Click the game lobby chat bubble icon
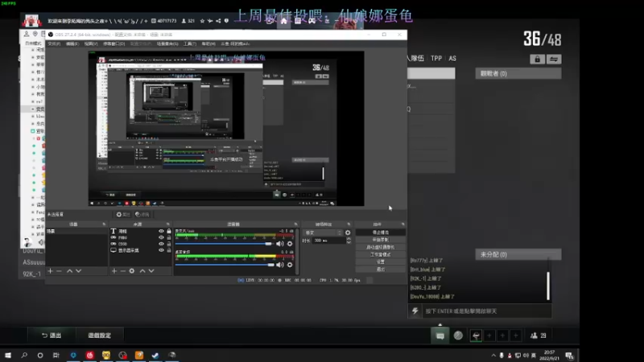This screenshot has height=362, width=644. click(440, 335)
